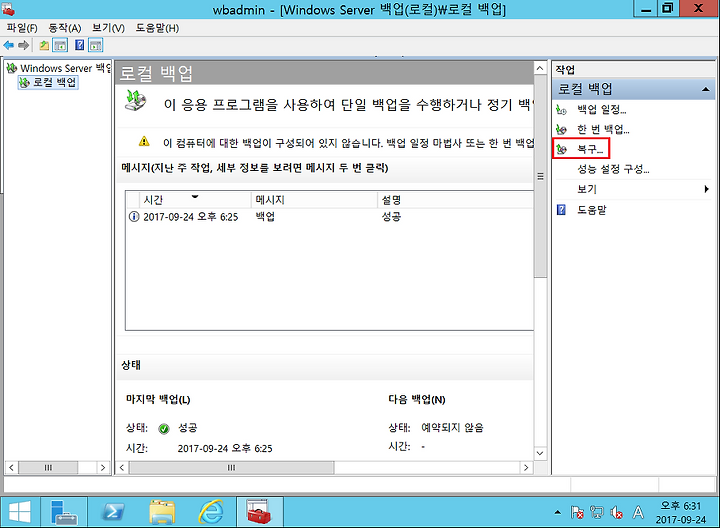
Task: Click 백업 일정... action
Action: tap(602, 110)
